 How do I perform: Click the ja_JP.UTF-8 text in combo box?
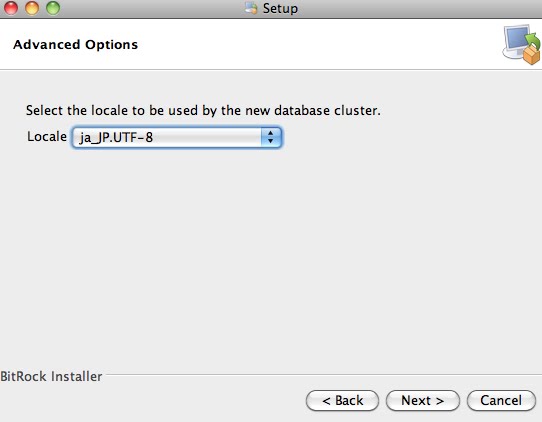116,138
